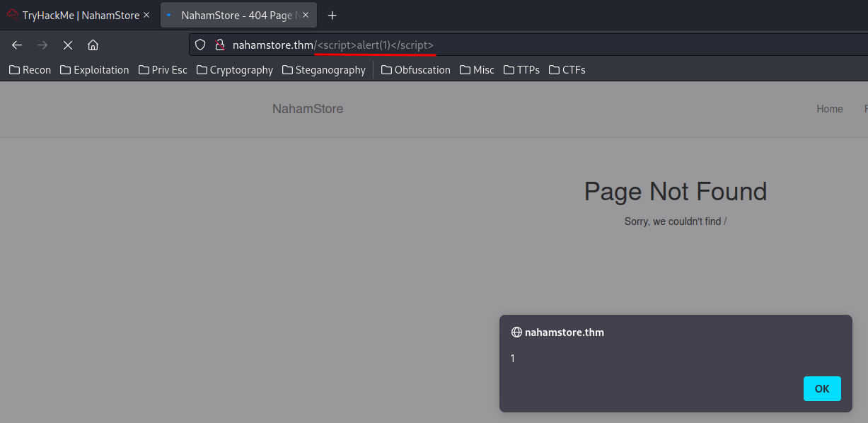Open the Misc bookmarks folder
The height and width of the screenshot is (423, 868).
click(x=477, y=69)
